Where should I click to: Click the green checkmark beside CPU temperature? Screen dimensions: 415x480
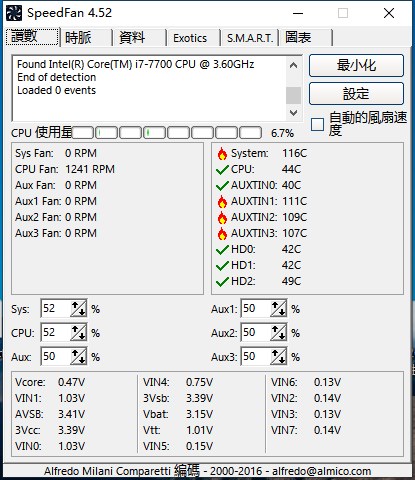(222, 170)
